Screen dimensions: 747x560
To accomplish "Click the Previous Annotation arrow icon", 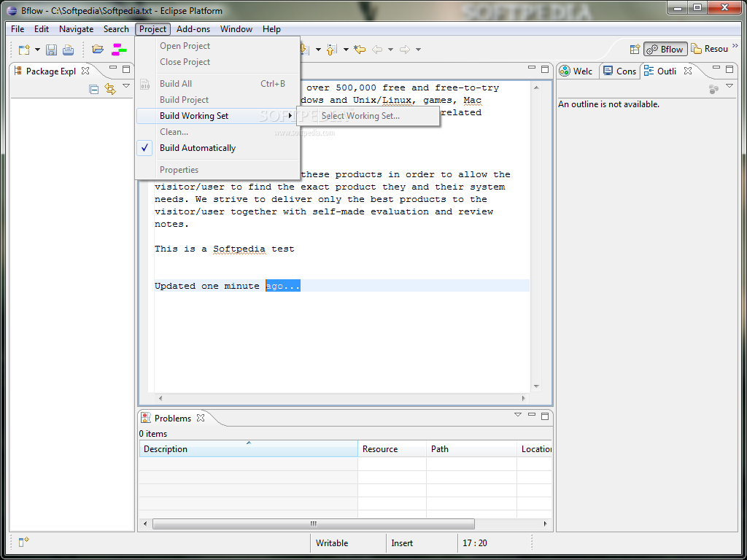I will click(332, 49).
